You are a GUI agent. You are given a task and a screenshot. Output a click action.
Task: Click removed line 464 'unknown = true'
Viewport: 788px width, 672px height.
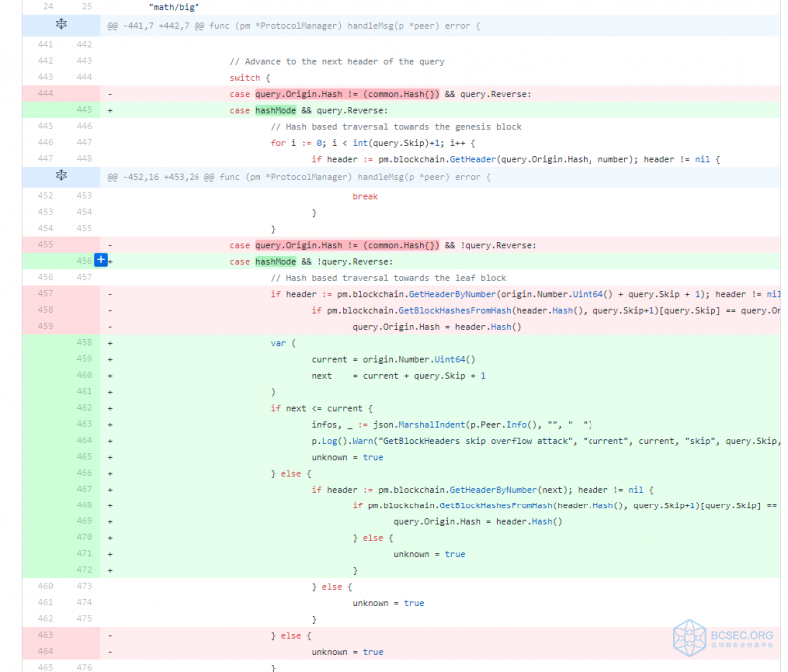tap(347, 652)
